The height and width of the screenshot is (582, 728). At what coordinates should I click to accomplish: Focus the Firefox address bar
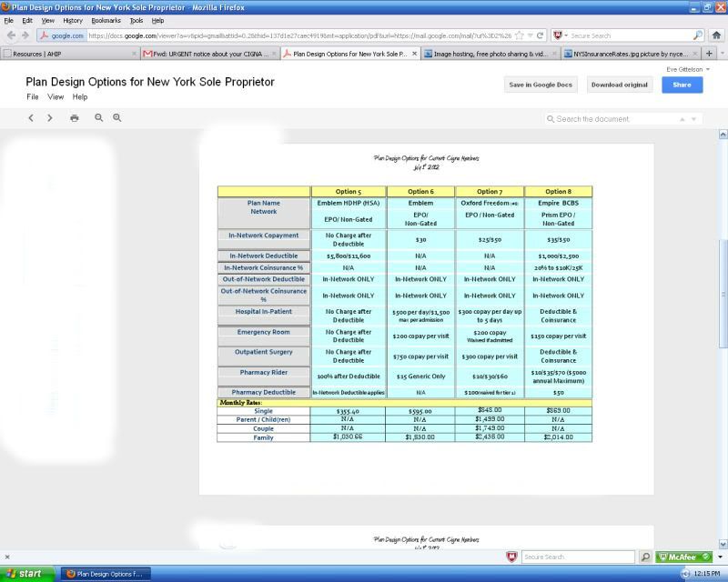299,35
